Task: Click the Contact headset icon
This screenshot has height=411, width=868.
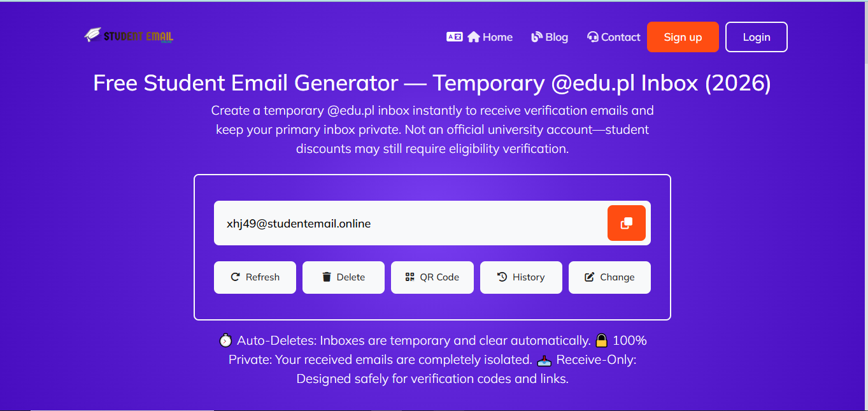Action: point(593,37)
